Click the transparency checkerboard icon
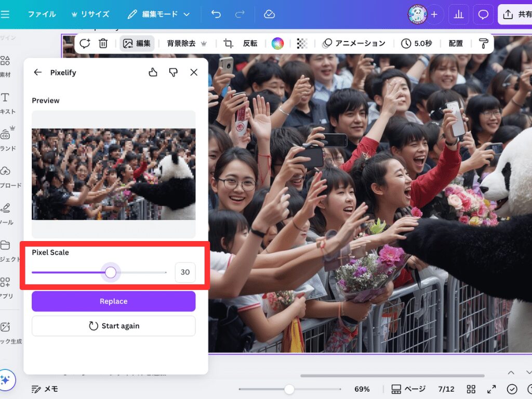532x399 pixels. click(x=302, y=44)
